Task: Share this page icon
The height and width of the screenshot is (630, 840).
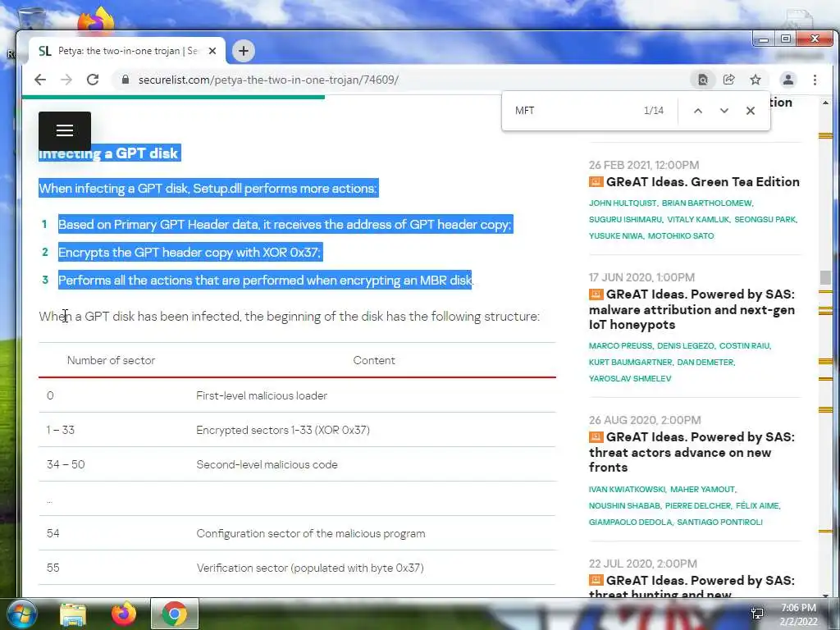Action: tap(728, 80)
